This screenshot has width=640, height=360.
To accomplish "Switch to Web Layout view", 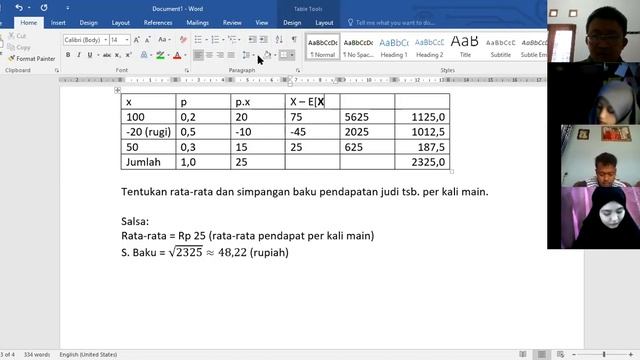I will click(x=560, y=354).
